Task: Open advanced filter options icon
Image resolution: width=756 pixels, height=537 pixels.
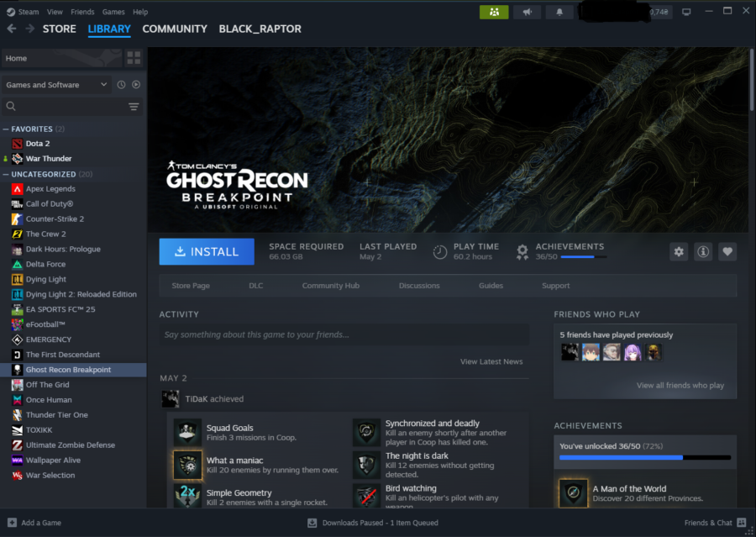Action: (x=134, y=107)
